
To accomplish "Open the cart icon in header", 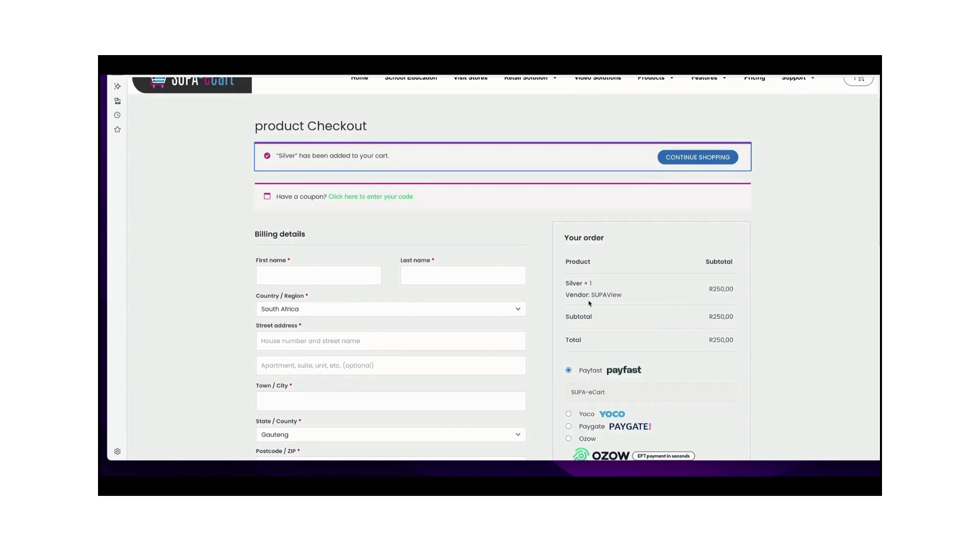I will 859,80.
